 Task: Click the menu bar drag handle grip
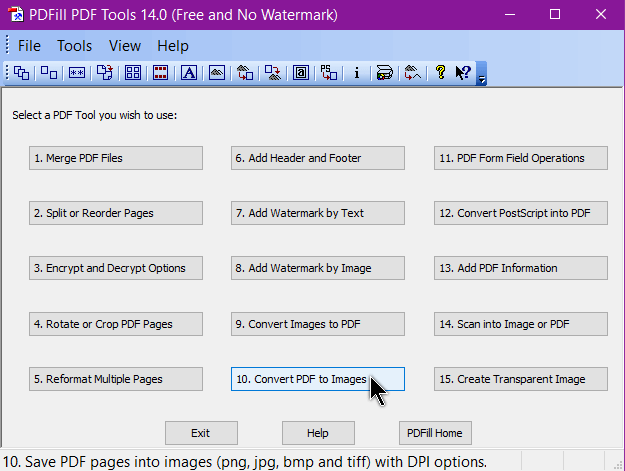(x=7, y=45)
